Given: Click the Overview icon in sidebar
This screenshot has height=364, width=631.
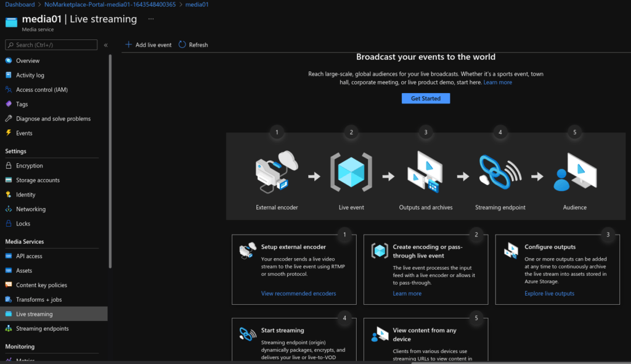Looking at the screenshot, I should (9, 61).
